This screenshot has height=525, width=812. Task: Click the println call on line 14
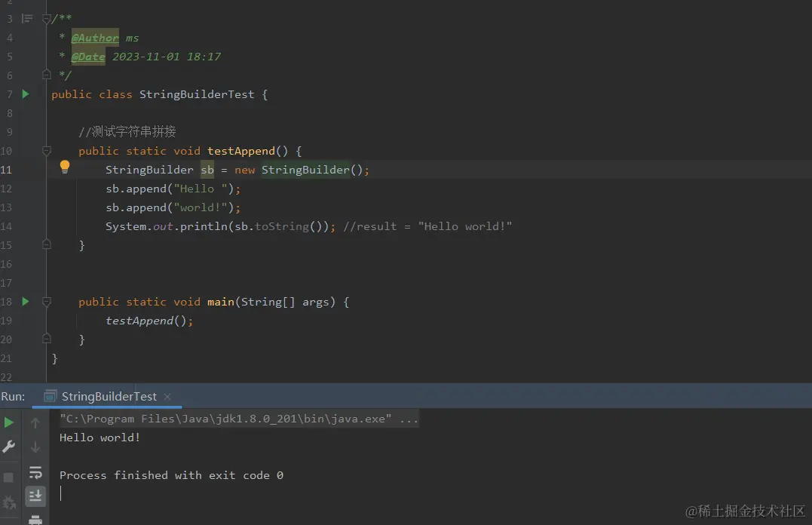(204, 226)
